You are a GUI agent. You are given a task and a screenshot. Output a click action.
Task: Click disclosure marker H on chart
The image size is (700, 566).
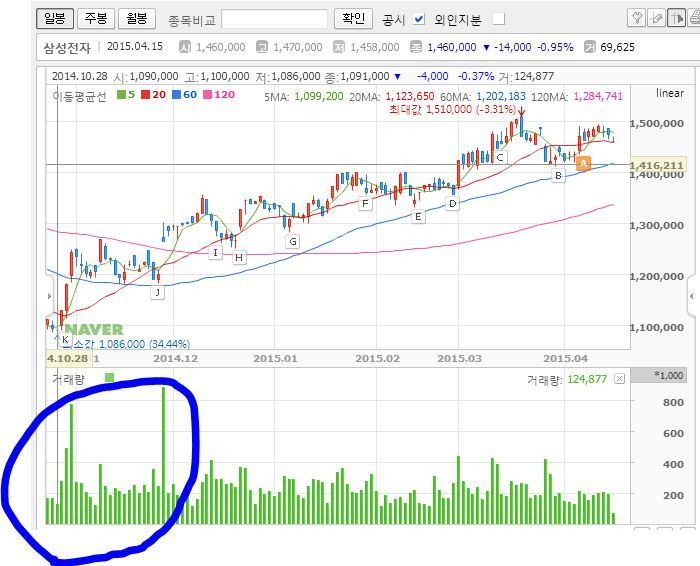pos(239,258)
